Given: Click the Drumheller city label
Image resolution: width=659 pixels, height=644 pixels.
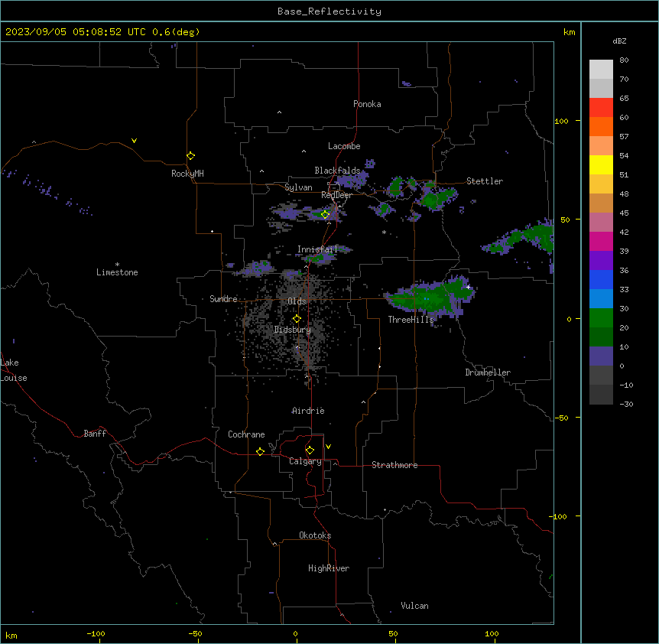Looking at the screenshot, I should pyautogui.click(x=488, y=372).
